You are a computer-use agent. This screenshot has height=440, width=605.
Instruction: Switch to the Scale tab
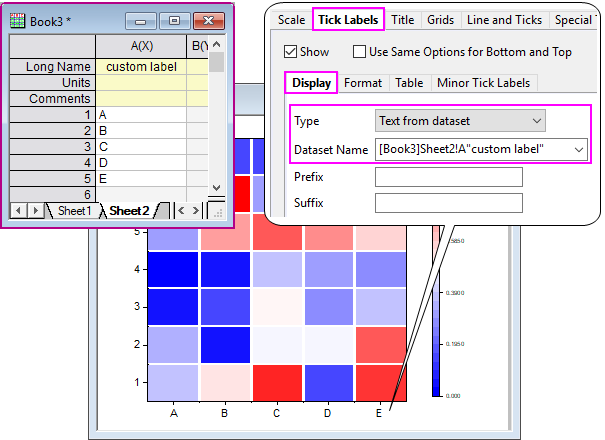pyautogui.click(x=291, y=20)
